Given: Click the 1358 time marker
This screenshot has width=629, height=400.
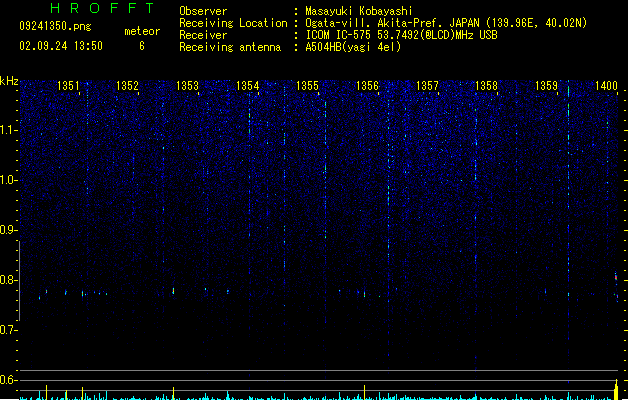Looking at the screenshot, I should click(486, 86).
